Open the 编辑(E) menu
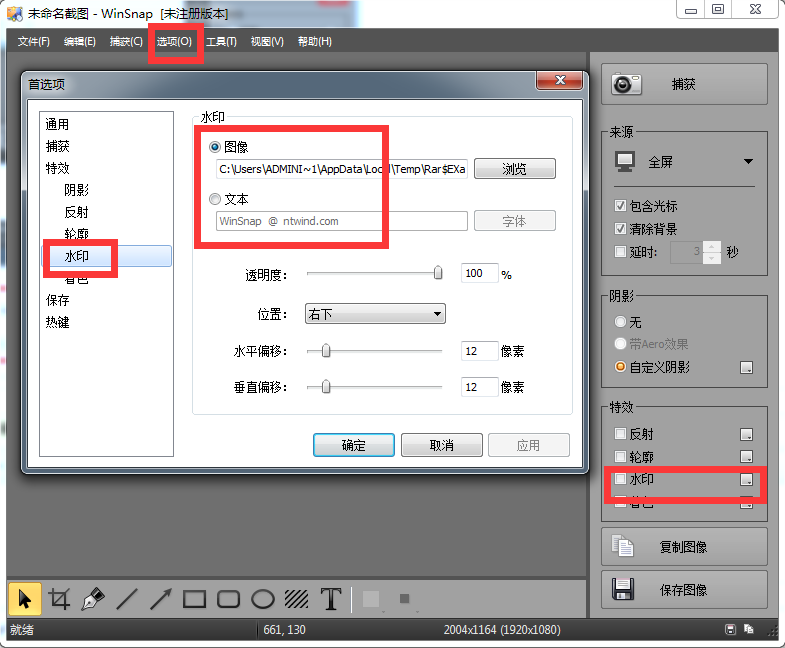Image resolution: width=785 pixels, height=648 pixels. pos(80,42)
